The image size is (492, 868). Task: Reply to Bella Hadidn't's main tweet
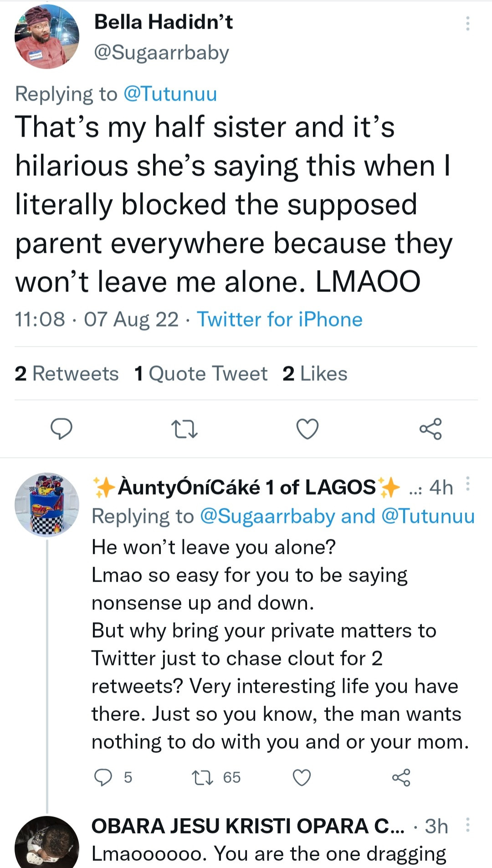tap(61, 429)
